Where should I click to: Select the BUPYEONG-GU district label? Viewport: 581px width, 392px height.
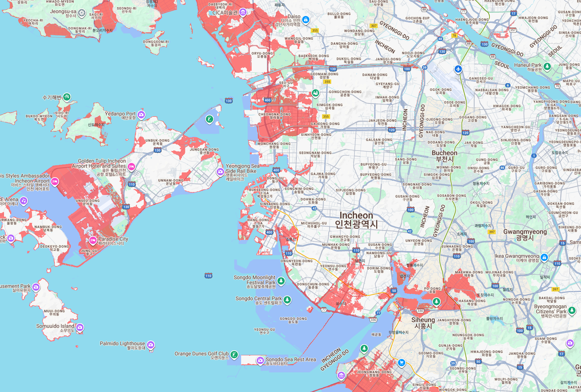point(373,166)
